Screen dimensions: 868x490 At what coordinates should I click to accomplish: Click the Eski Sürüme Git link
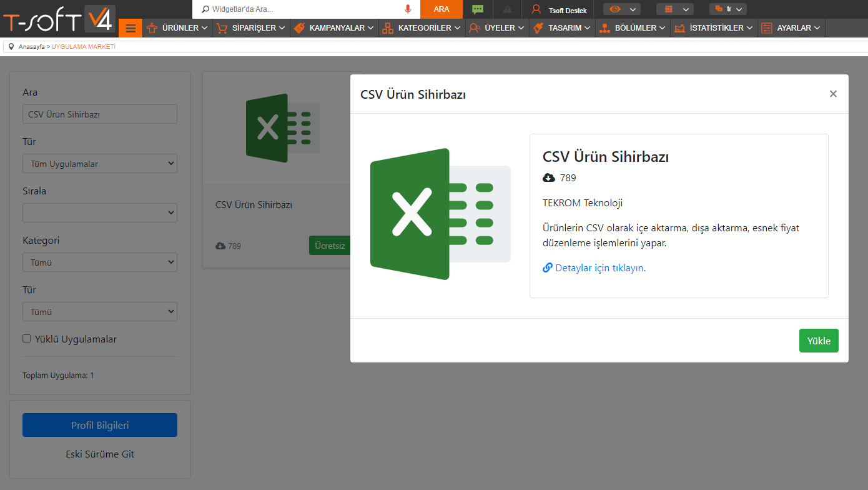[100, 454]
